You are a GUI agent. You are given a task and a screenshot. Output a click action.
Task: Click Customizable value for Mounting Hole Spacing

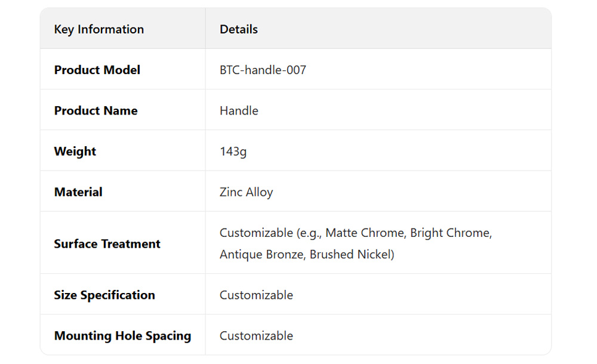click(x=256, y=335)
